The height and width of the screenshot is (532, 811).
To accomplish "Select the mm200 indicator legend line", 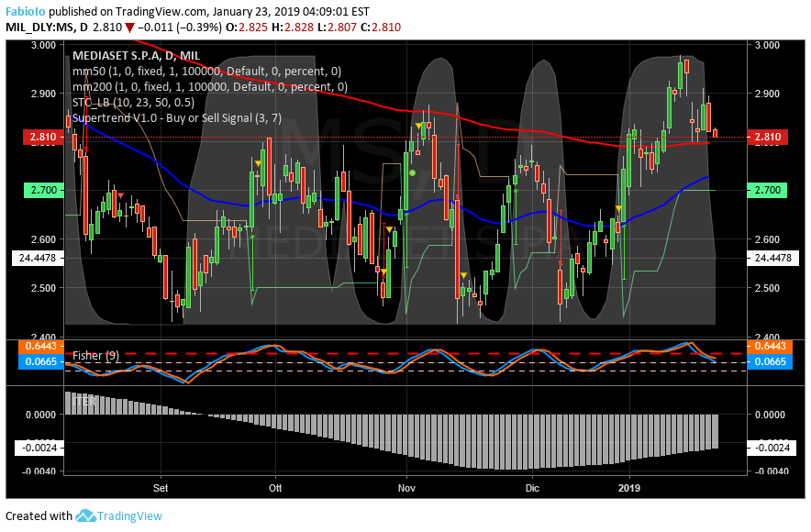I will (210, 87).
